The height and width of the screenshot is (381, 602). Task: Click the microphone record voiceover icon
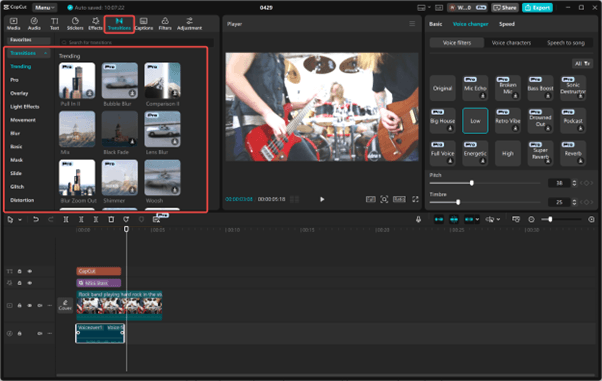418,219
